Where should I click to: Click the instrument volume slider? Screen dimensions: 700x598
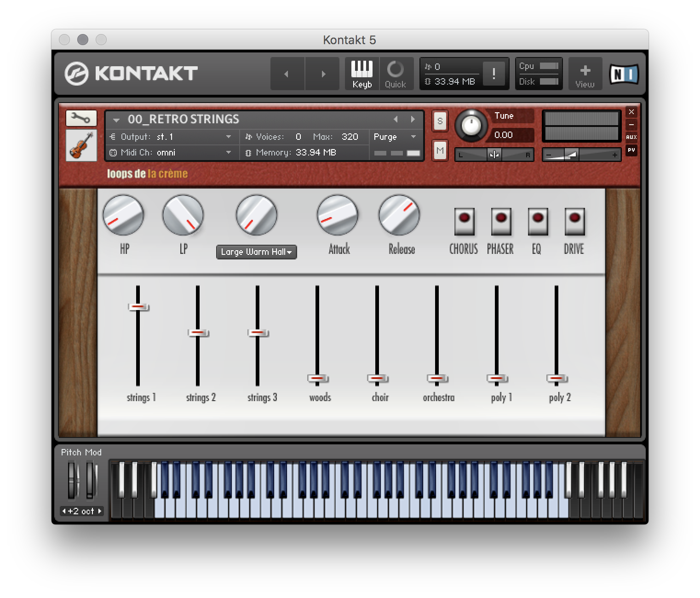pyautogui.click(x=581, y=155)
